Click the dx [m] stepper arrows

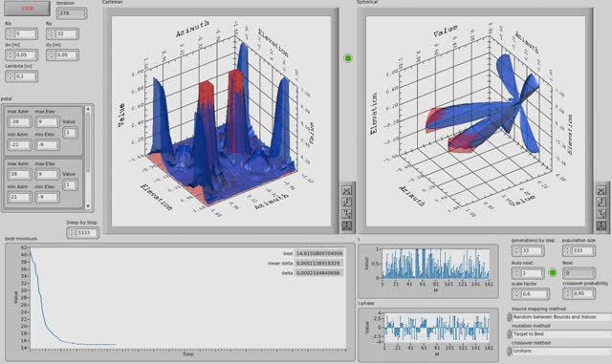[x=10, y=54]
